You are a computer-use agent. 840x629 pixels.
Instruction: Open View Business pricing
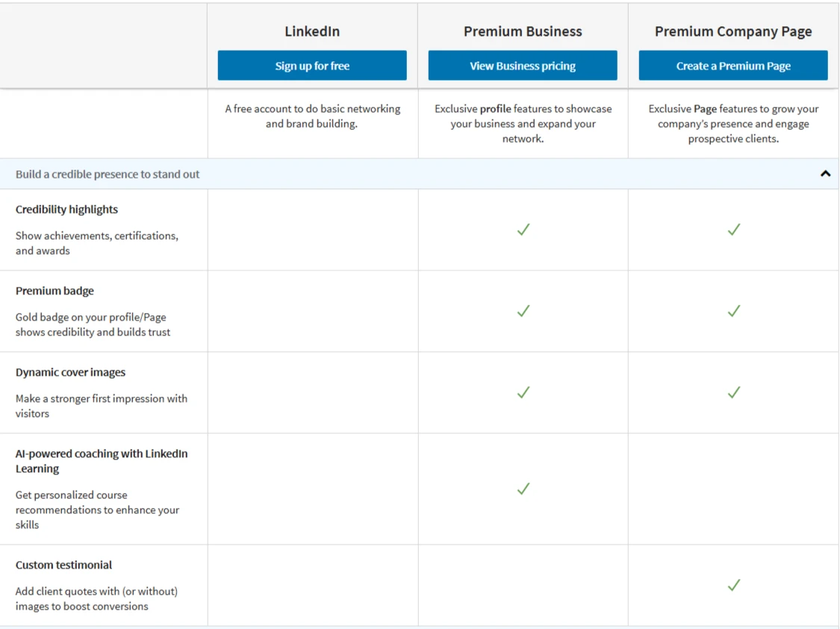[523, 66]
